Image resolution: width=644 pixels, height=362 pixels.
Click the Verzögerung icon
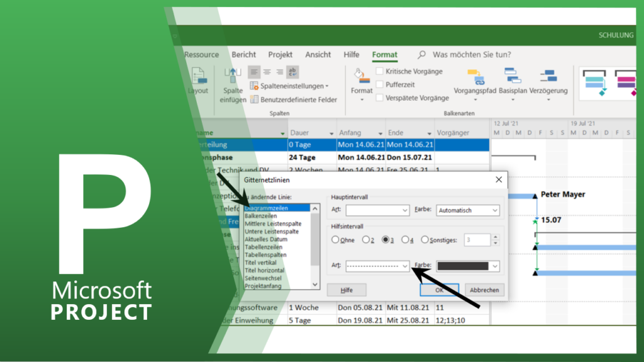point(548,77)
